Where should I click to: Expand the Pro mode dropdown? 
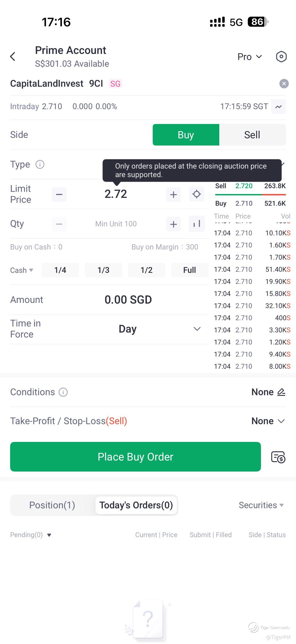coord(250,57)
